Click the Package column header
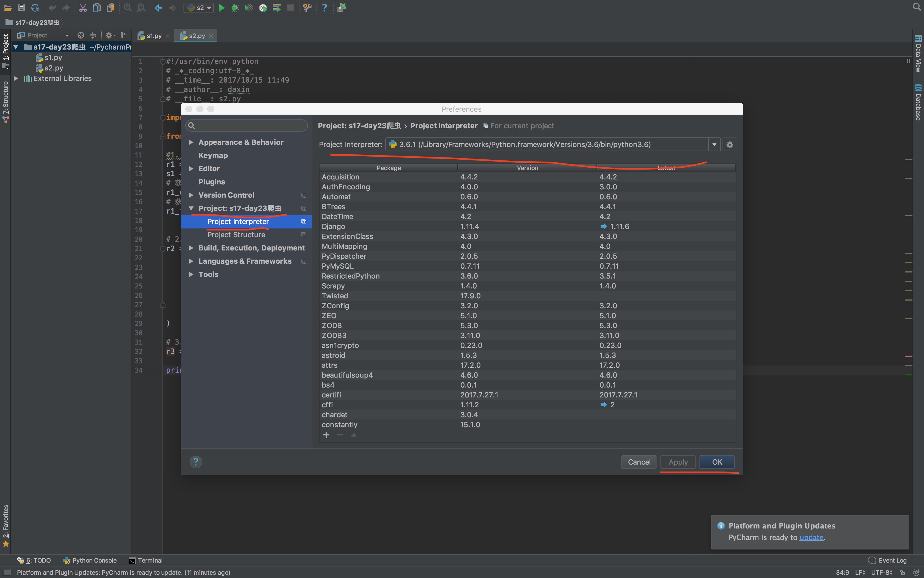The height and width of the screenshot is (578, 924). [388, 168]
